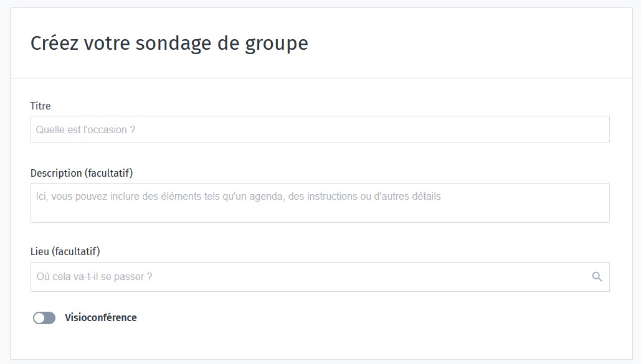Click the Titre input field
This screenshot has height=364, width=641.
(x=320, y=129)
